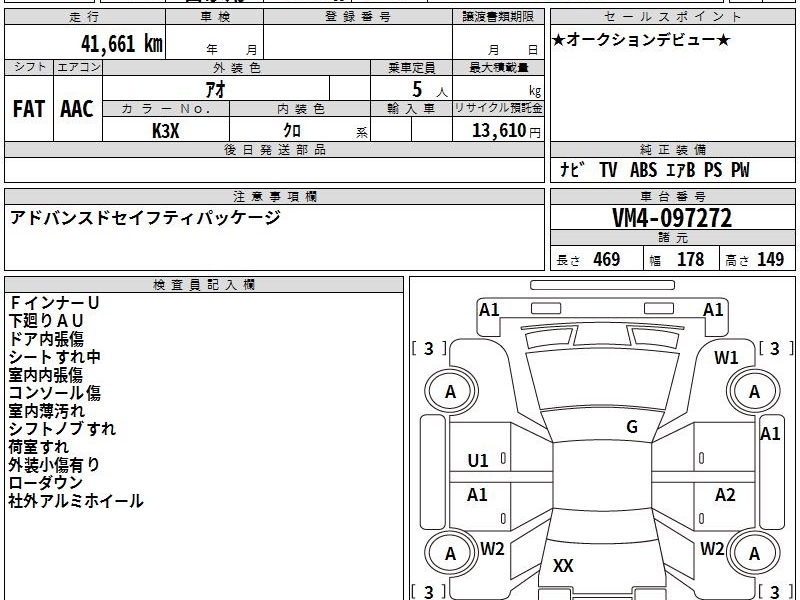The width and height of the screenshot is (800, 600).
Task: Select inspector note 室内内張傷
Action: pyautogui.click(x=46, y=374)
